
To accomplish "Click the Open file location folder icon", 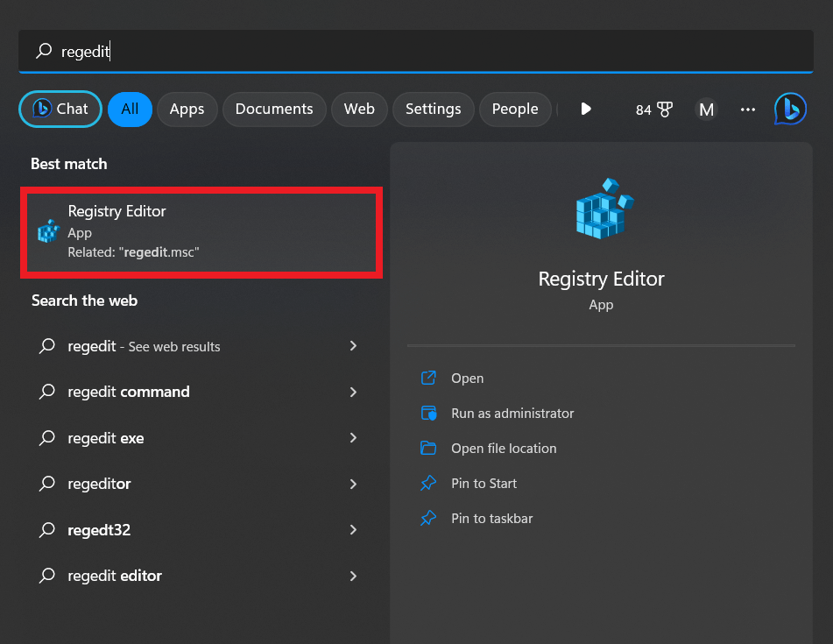I will pyautogui.click(x=428, y=448).
